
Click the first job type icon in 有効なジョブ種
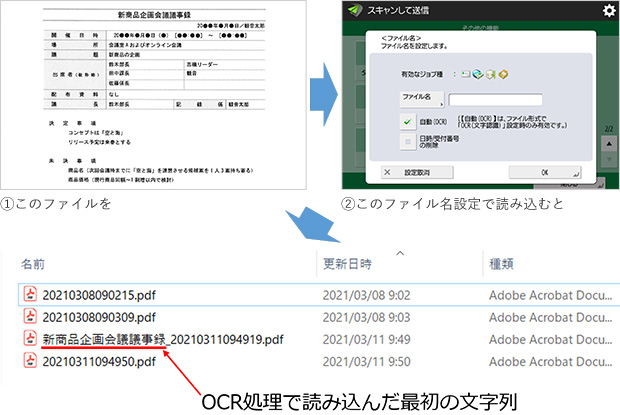[x=465, y=75]
